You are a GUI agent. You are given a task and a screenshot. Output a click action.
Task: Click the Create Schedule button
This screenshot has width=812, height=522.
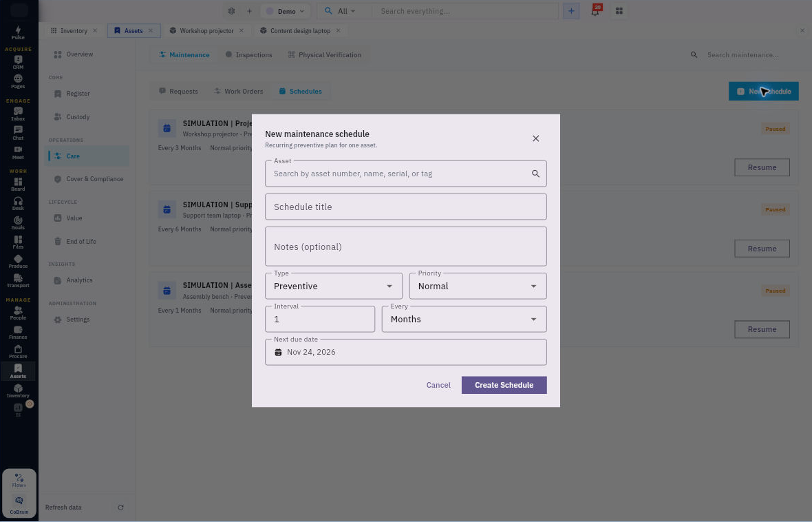504,385
